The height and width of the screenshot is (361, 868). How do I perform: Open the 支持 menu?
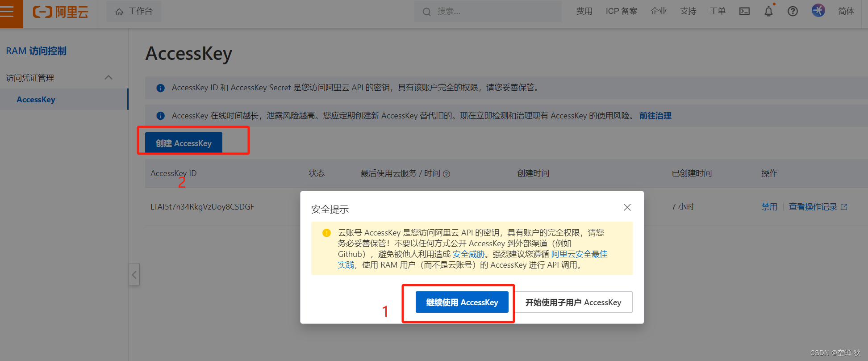[688, 11]
